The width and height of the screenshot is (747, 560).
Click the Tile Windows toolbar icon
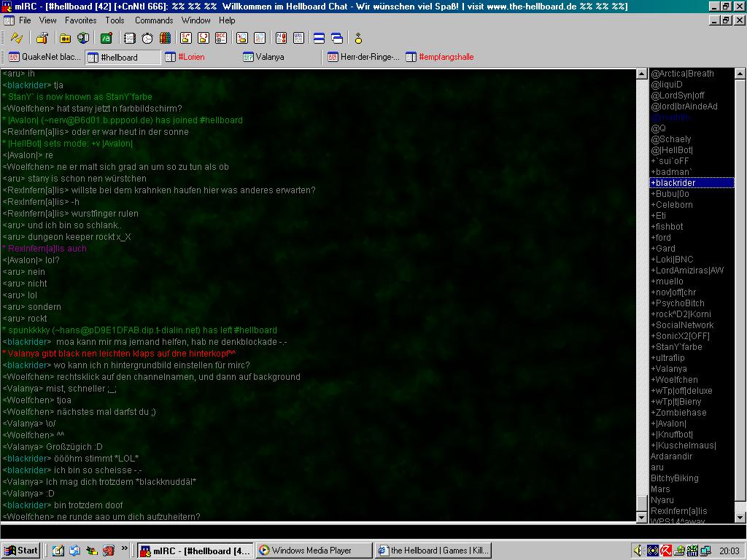(319, 38)
